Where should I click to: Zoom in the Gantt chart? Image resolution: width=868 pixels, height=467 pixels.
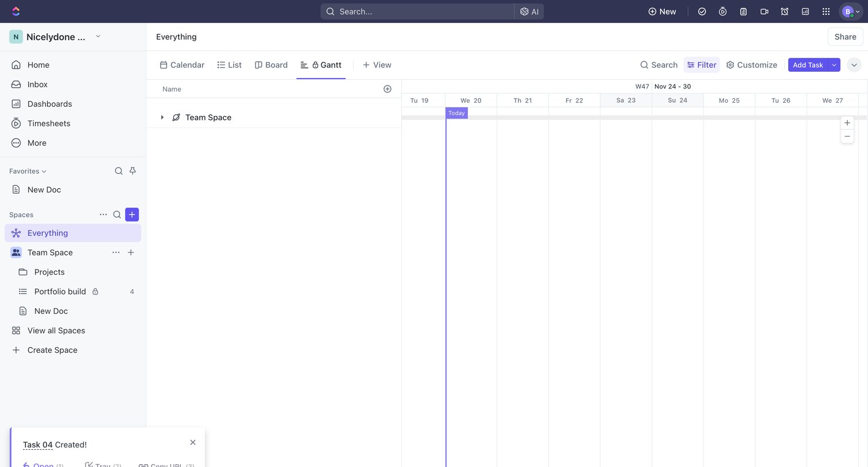click(847, 123)
